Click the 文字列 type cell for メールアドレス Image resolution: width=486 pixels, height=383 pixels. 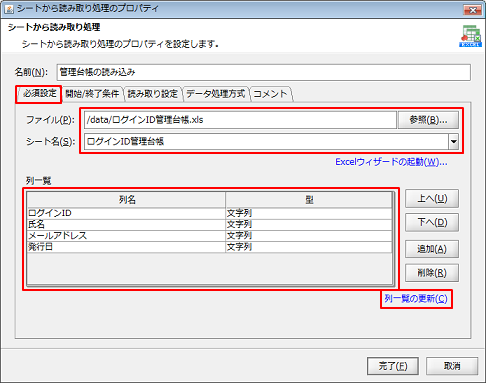tap(309, 236)
